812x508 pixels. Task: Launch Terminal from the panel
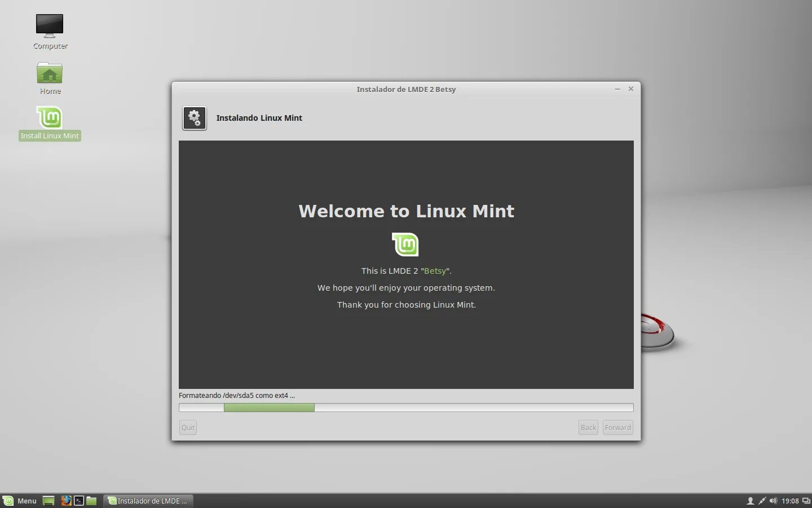(79, 501)
